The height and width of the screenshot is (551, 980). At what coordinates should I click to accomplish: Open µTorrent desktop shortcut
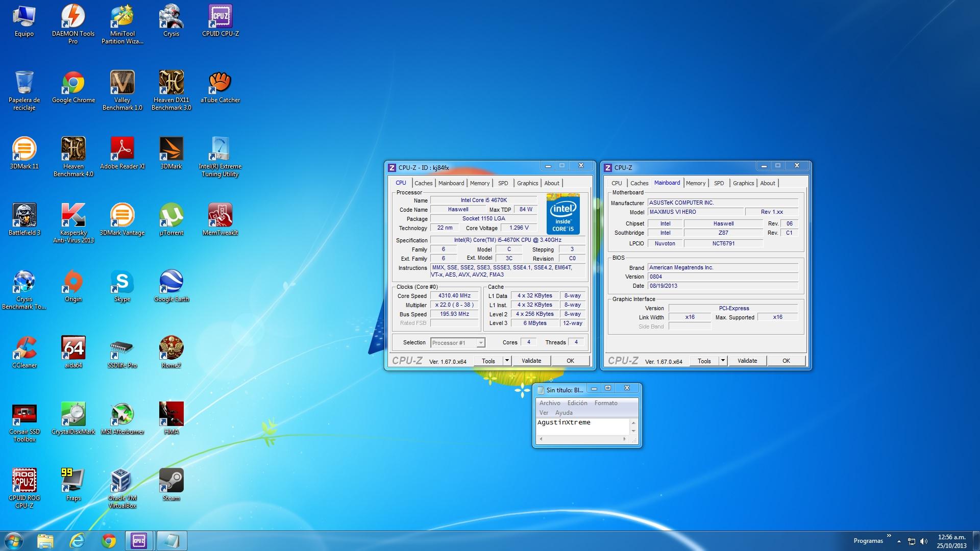pos(171,220)
